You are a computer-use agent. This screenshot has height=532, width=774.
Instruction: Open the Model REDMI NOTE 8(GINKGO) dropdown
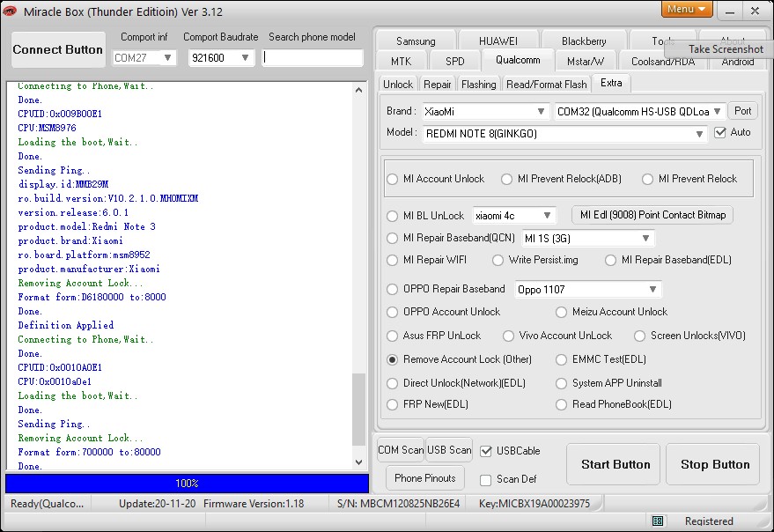(564, 134)
